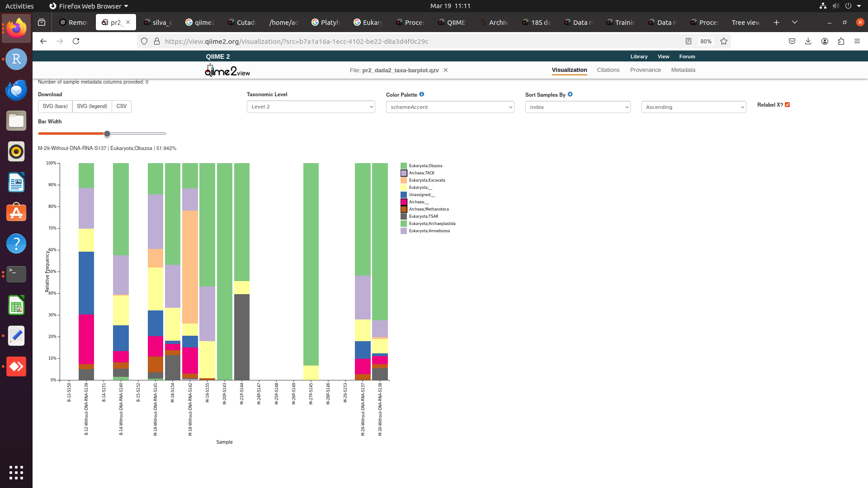The width and height of the screenshot is (868, 488).
Task: Click the Firefox reload page icon
Action: (x=76, y=41)
